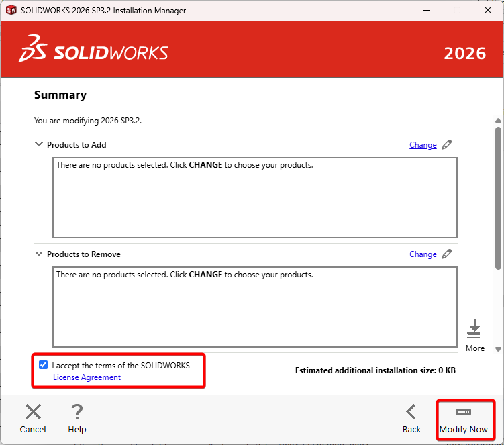Image resolution: width=504 pixels, height=445 pixels.
Task: Toggle the license agreement acceptance checkbox
Action: (x=44, y=365)
